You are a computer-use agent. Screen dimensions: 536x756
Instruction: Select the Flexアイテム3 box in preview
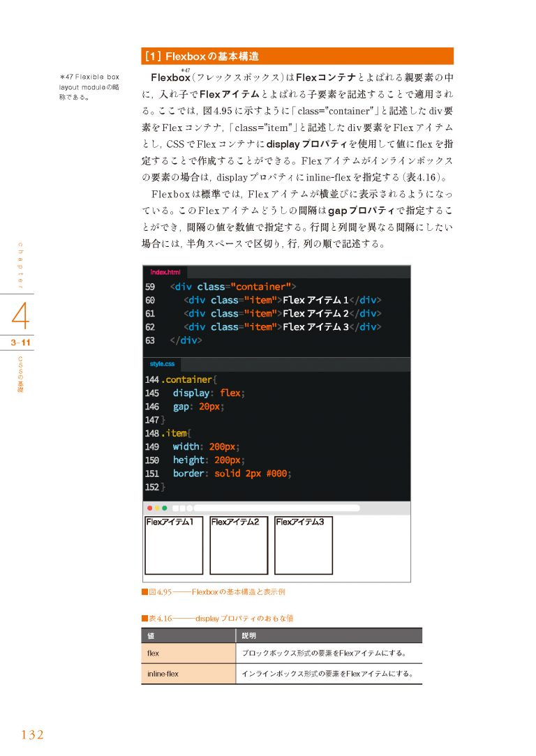click(304, 545)
